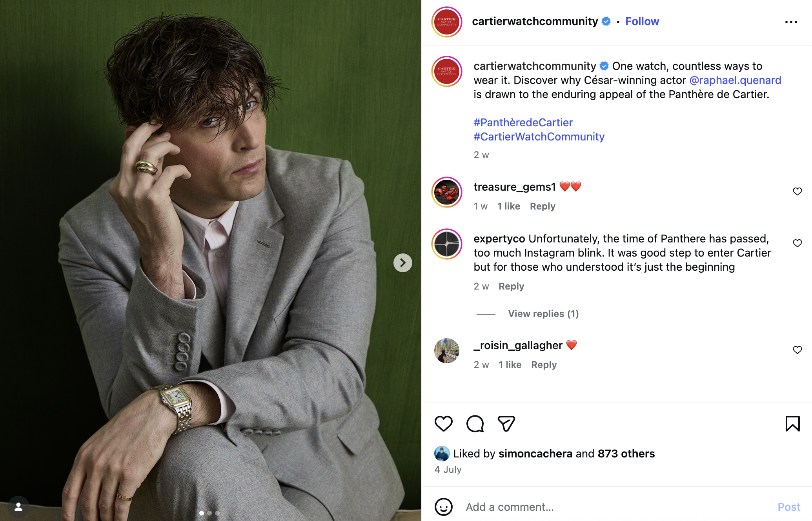This screenshot has height=521, width=812.
Task: Show tagged people icon on photo
Action: click(18, 507)
